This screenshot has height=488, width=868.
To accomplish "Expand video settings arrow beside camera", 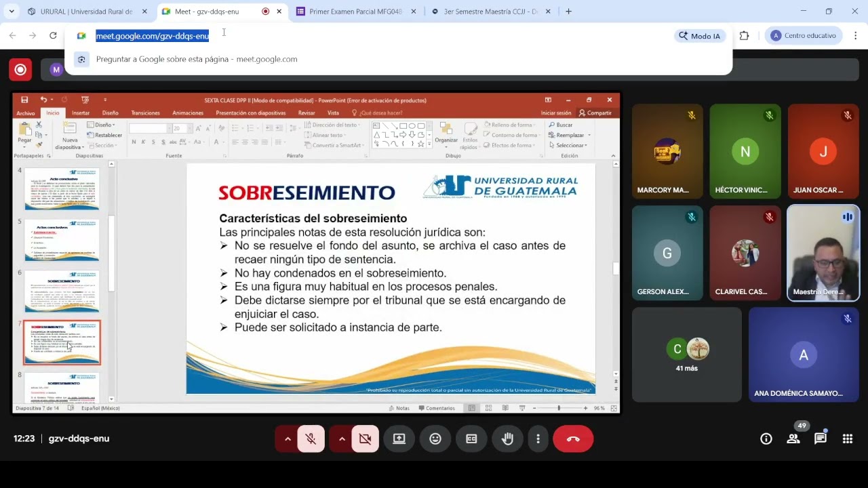I will tap(342, 439).
